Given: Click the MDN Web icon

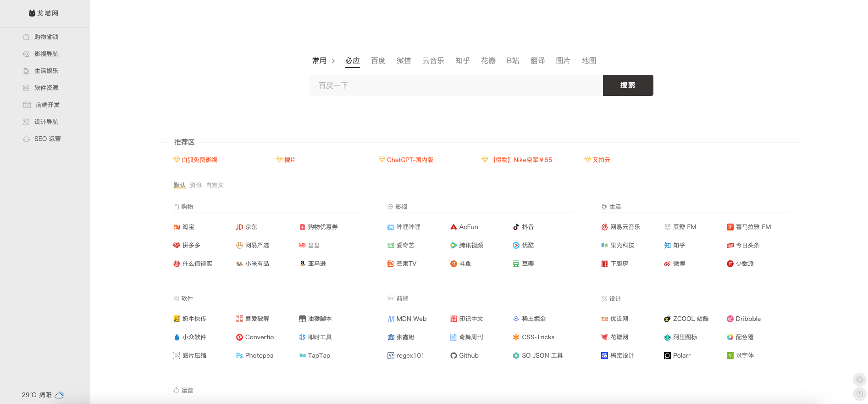Looking at the screenshot, I should 391,319.
